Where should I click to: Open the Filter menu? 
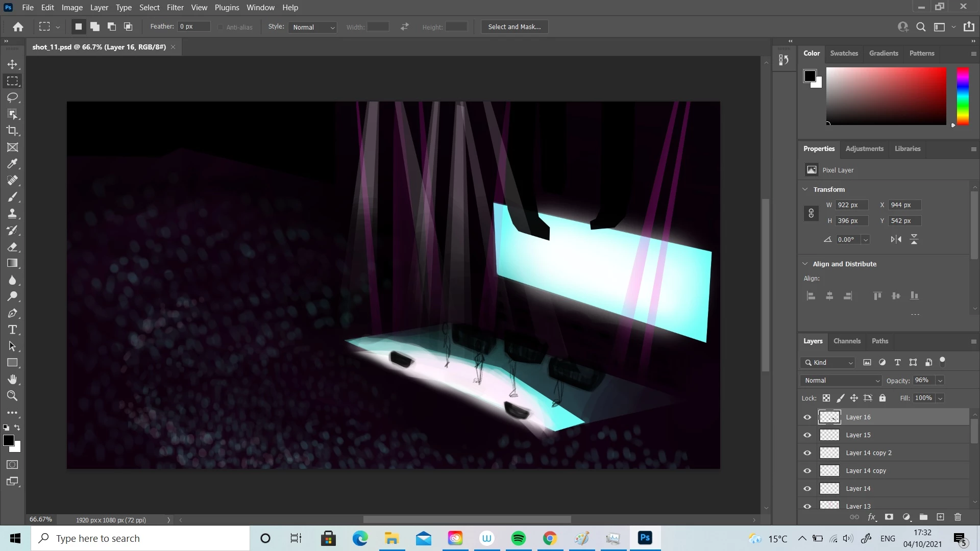[175, 8]
